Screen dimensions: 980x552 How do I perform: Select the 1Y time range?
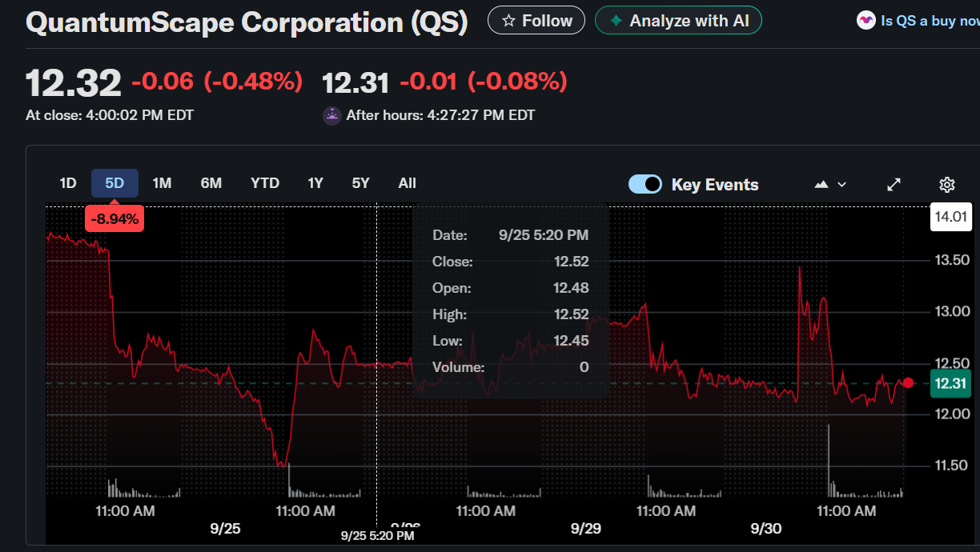[315, 183]
